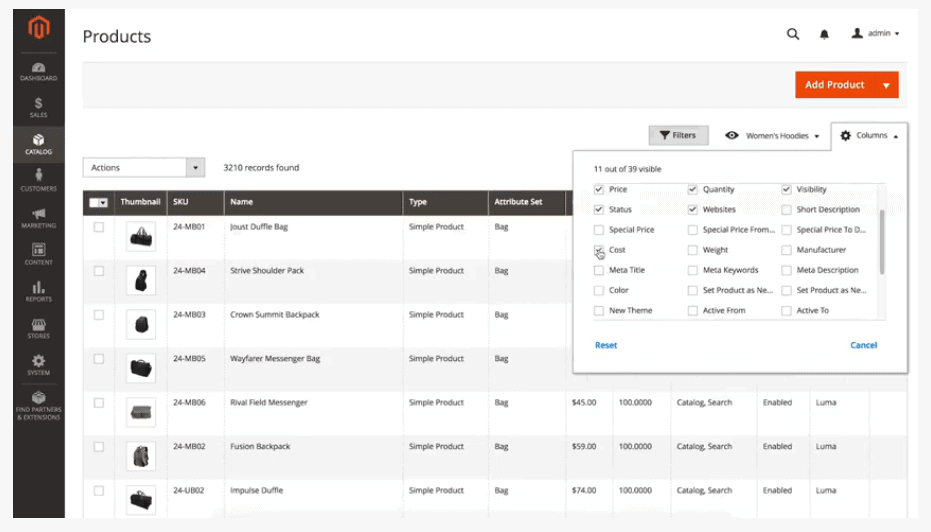The image size is (931, 532).
Task: Click the $59.00 price cell
Action: [x=584, y=446]
